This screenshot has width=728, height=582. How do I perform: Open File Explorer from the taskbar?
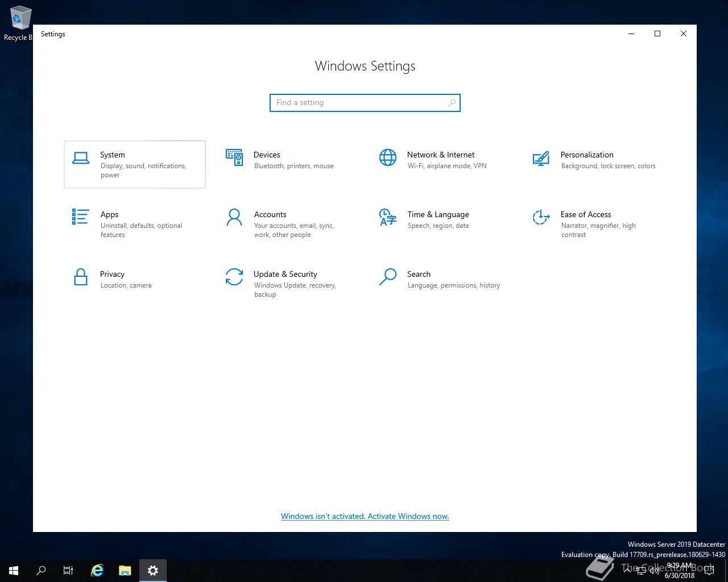coord(125,571)
